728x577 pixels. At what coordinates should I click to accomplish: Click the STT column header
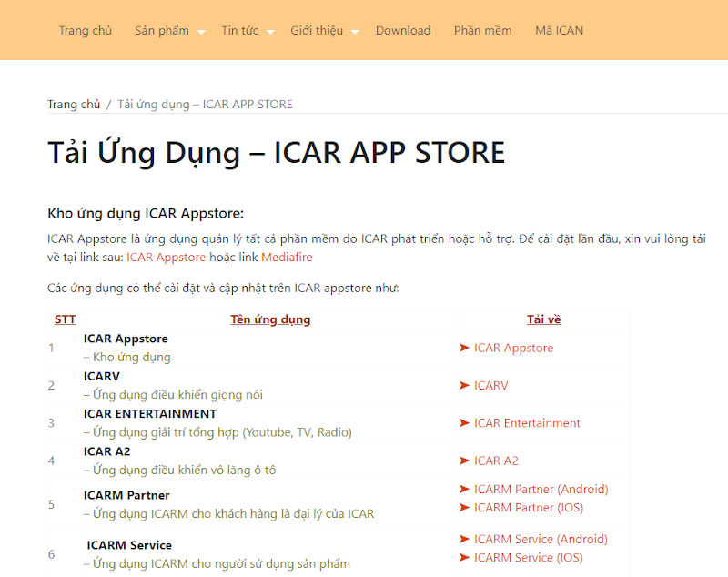(x=65, y=319)
